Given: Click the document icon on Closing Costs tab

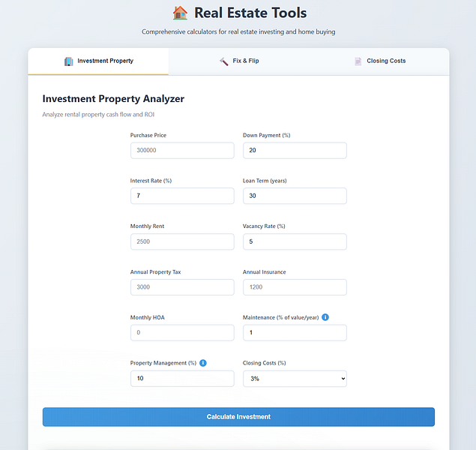Looking at the screenshot, I should coord(358,61).
